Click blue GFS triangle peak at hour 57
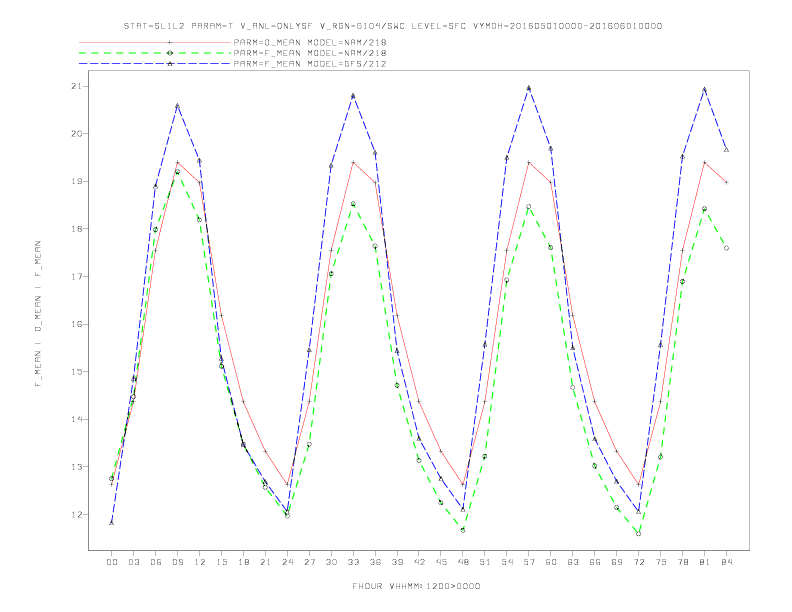This screenshot has width=792, height=612. (x=529, y=88)
